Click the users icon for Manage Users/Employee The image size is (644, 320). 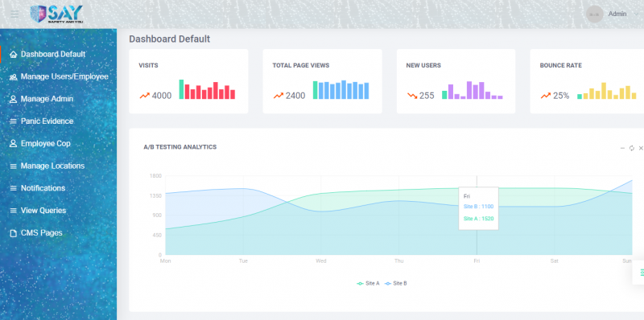click(x=13, y=76)
